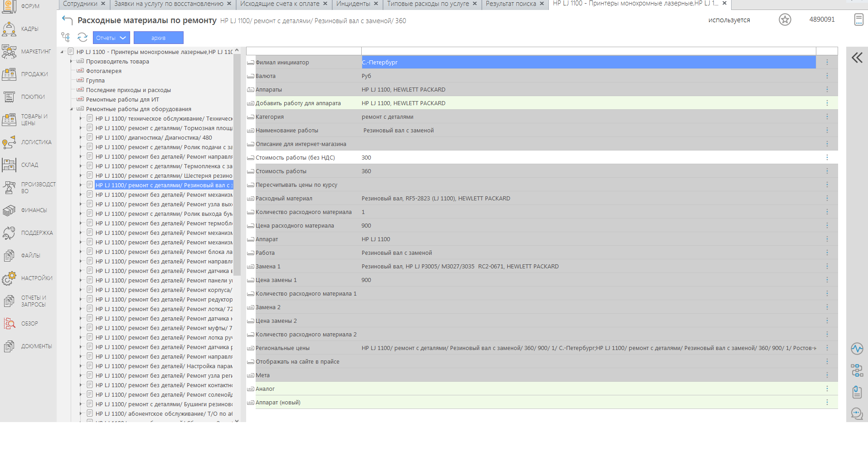Open the Отчеты dropdown
The width and height of the screenshot is (868, 457).
pyautogui.click(x=111, y=38)
